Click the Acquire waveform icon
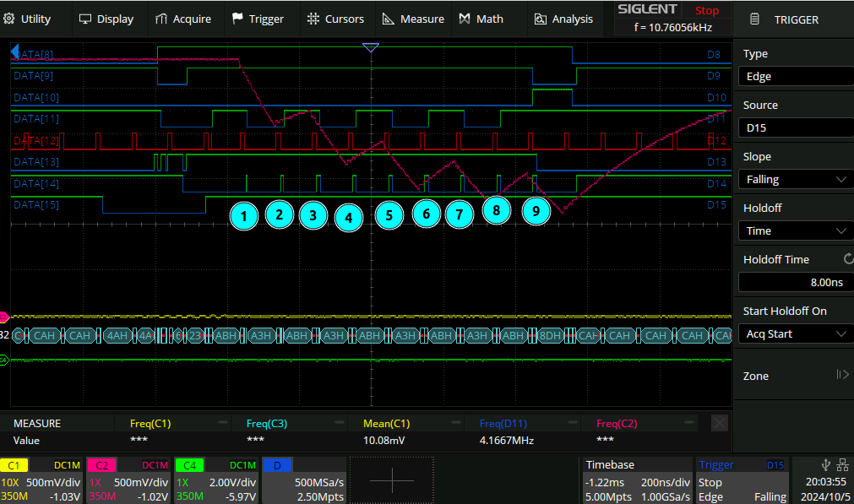 pos(162,19)
